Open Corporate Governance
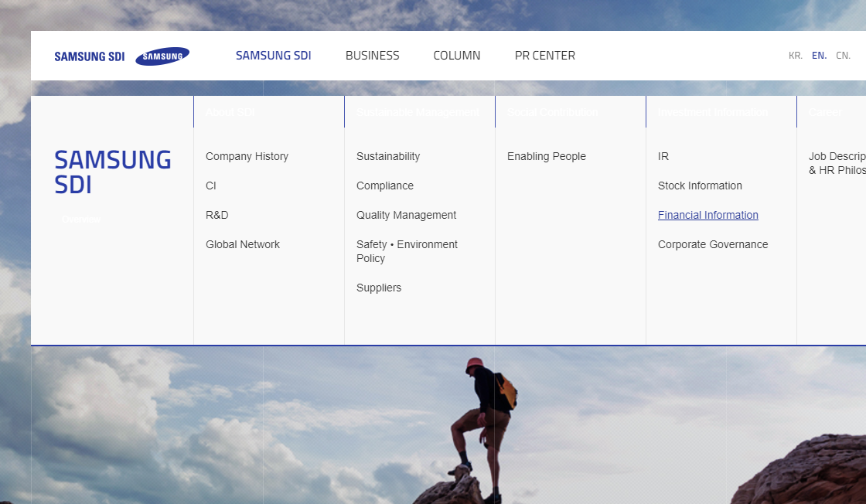Image resolution: width=866 pixels, height=504 pixels. [x=712, y=244]
